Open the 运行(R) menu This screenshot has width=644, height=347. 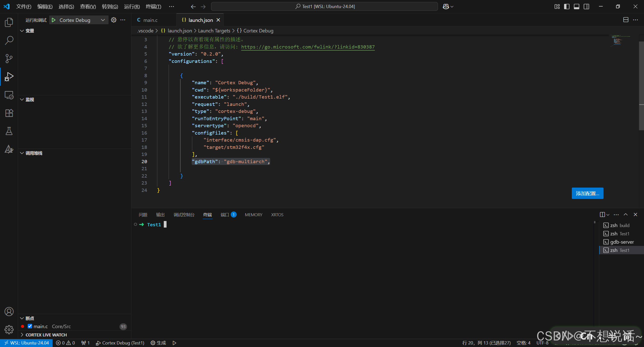click(x=132, y=6)
